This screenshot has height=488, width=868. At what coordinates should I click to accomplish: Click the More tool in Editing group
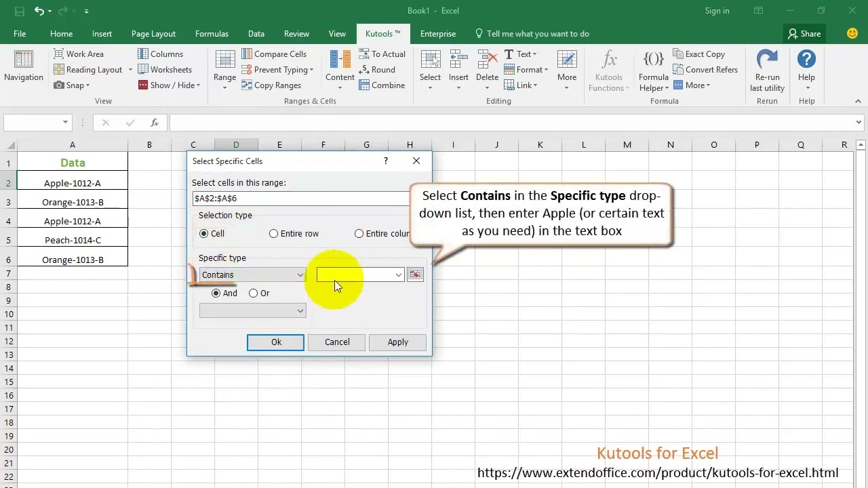click(567, 70)
